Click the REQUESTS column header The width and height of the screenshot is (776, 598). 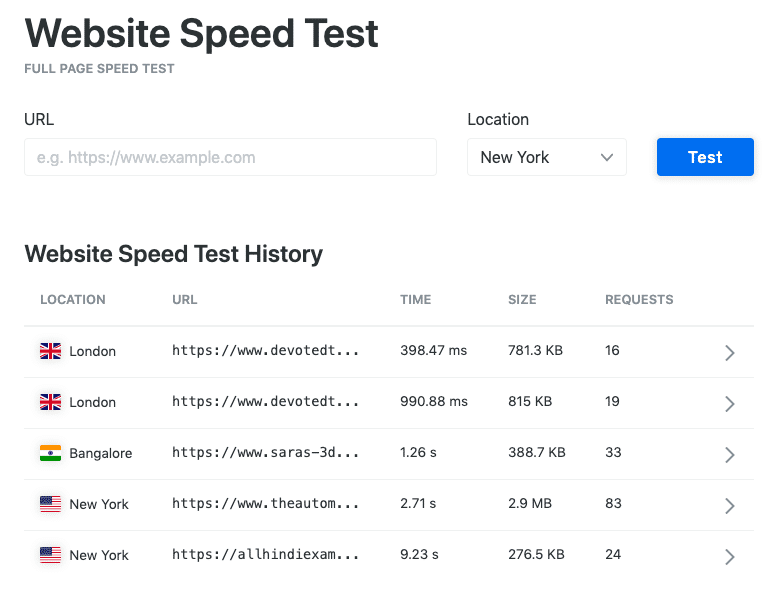coord(639,299)
